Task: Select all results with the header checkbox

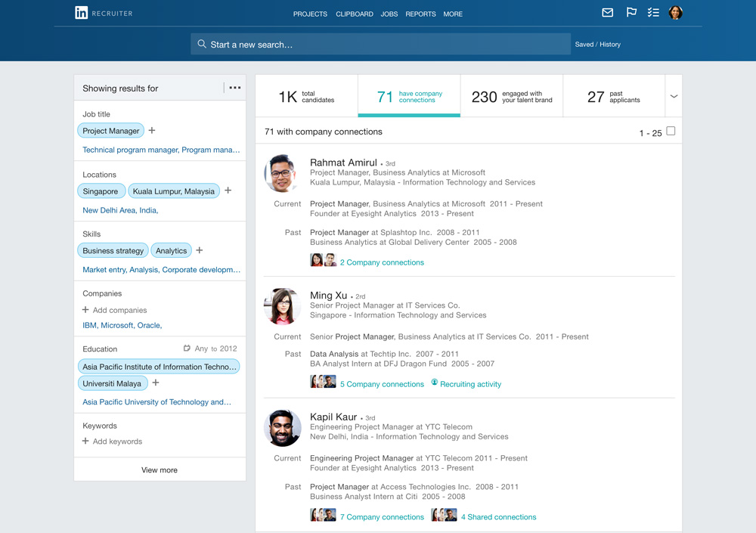Action: click(x=671, y=130)
